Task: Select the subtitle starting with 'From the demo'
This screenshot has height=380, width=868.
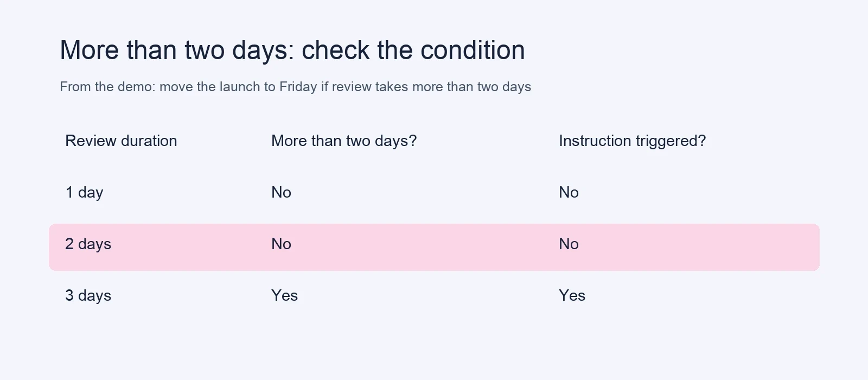Action: [295, 87]
